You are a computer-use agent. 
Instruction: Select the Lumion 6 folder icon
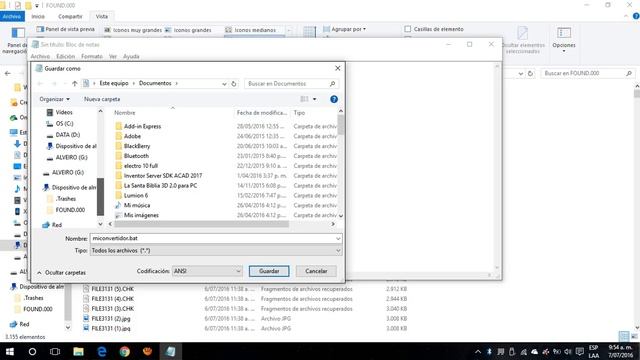coord(119,196)
